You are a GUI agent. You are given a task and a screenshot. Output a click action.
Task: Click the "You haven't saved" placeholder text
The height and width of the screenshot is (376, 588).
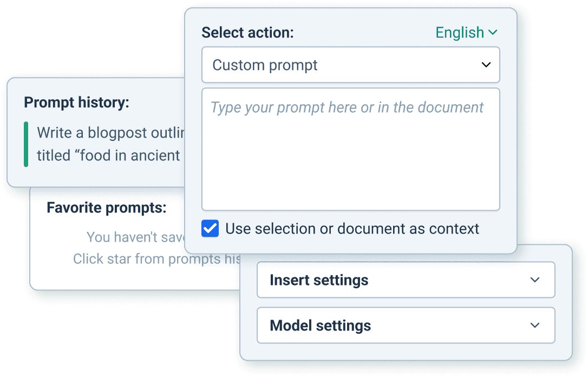coord(135,237)
